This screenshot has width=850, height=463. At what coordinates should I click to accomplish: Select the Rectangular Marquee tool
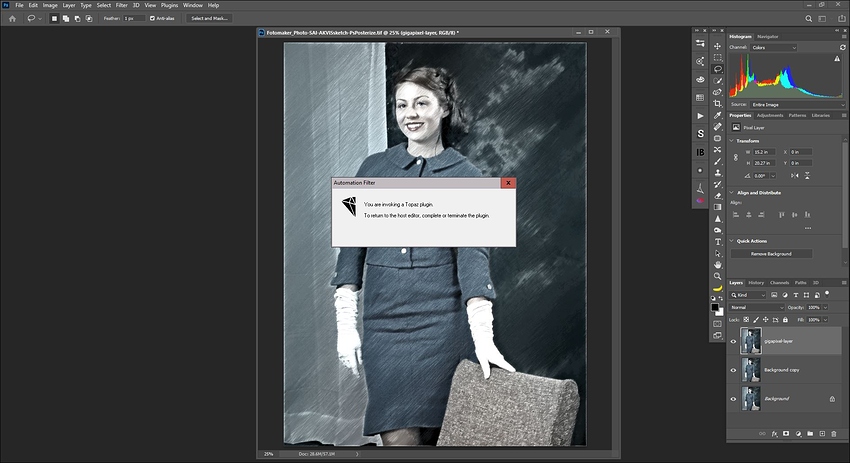(718, 57)
